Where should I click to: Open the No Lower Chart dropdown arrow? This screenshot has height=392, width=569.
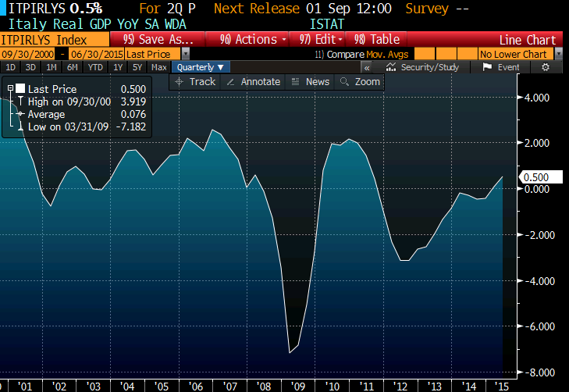559,54
